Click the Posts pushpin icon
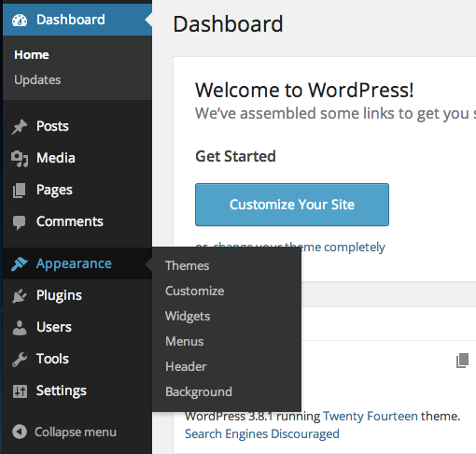This screenshot has width=476, height=454. click(x=20, y=126)
